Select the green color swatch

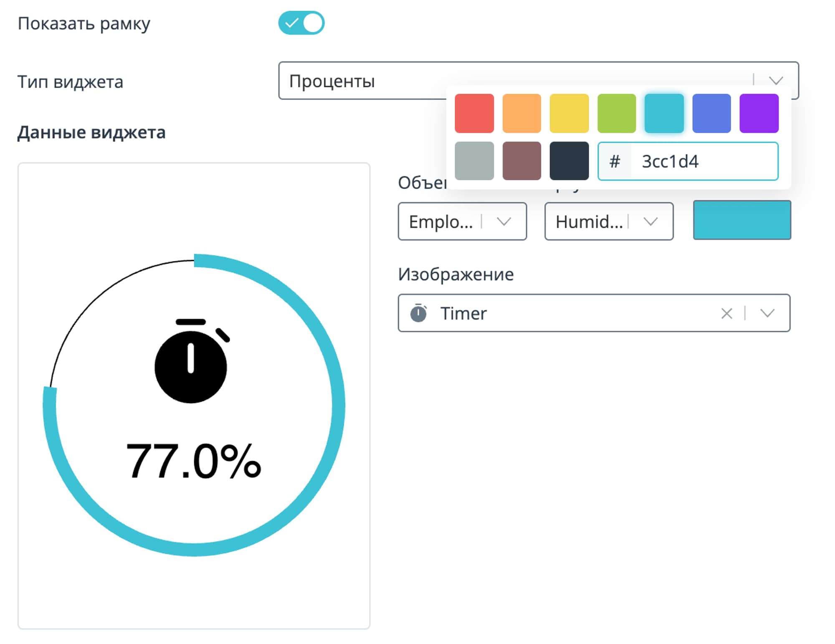(x=617, y=113)
